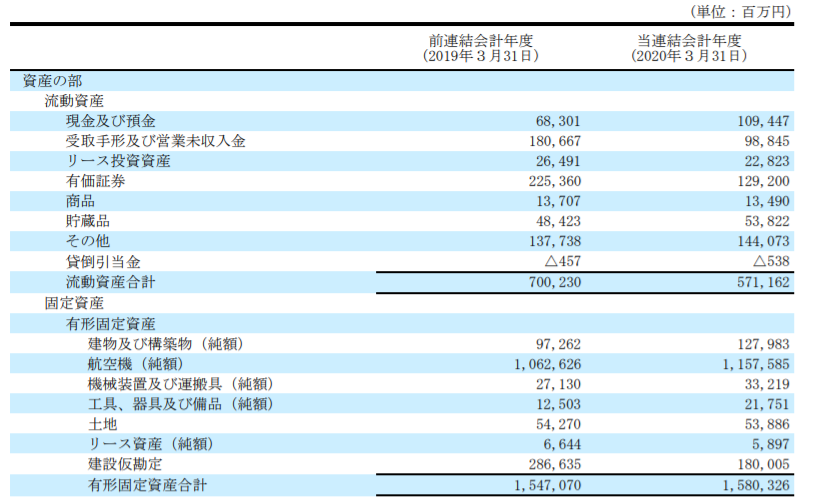Select the 当連結会計年度 column header
Image resolution: width=839 pixels, height=497 pixels.
(x=689, y=48)
